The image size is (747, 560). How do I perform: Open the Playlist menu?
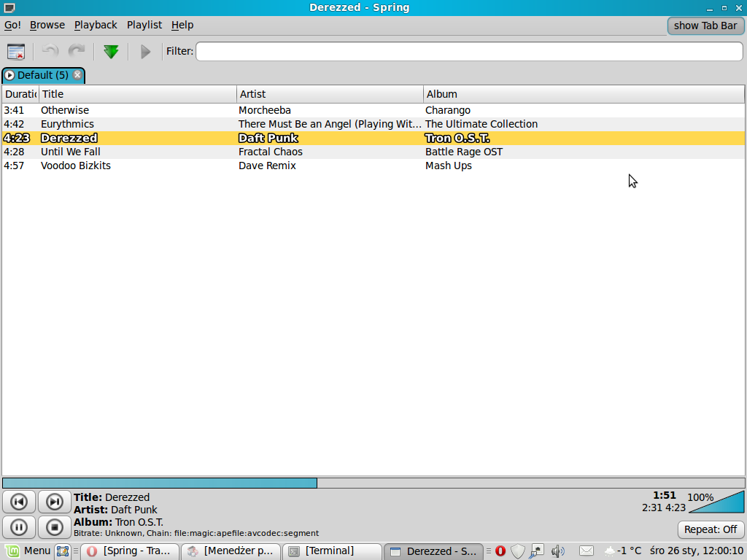click(144, 26)
